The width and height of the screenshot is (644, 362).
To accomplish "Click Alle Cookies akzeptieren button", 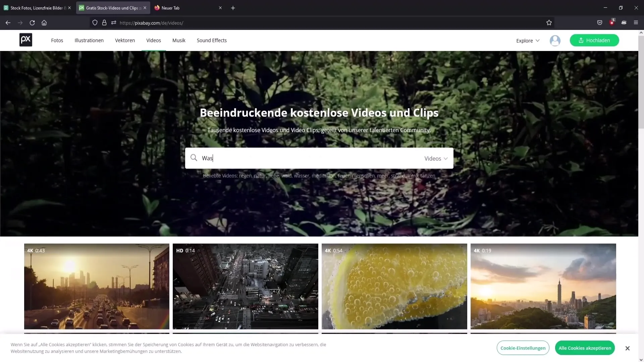I will click(585, 348).
